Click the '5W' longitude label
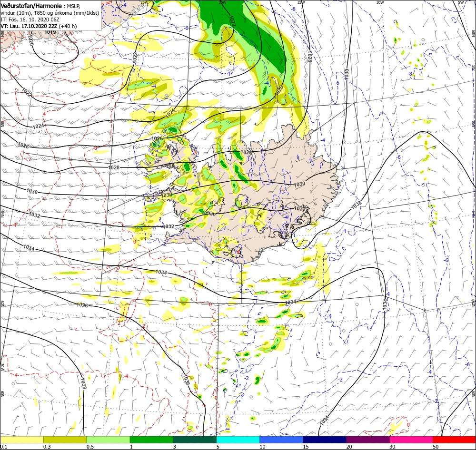 point(461,2)
